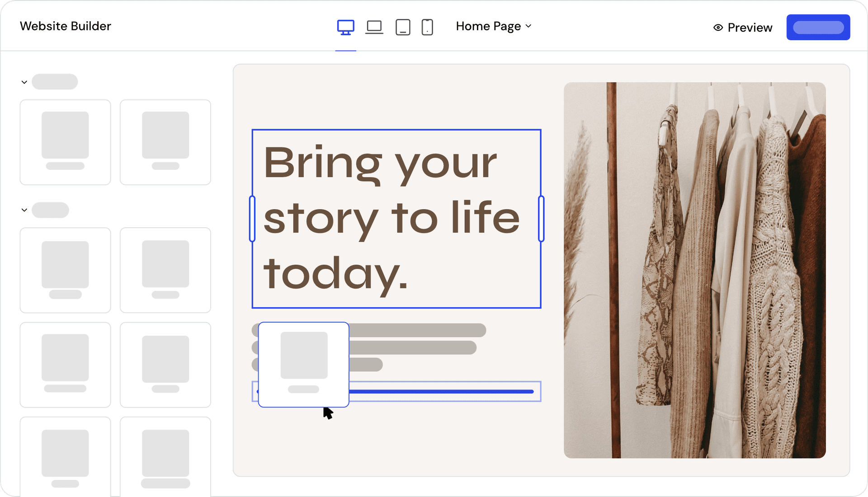This screenshot has width=868, height=497.
Task: Switch to tablet device view
Action: click(x=403, y=27)
